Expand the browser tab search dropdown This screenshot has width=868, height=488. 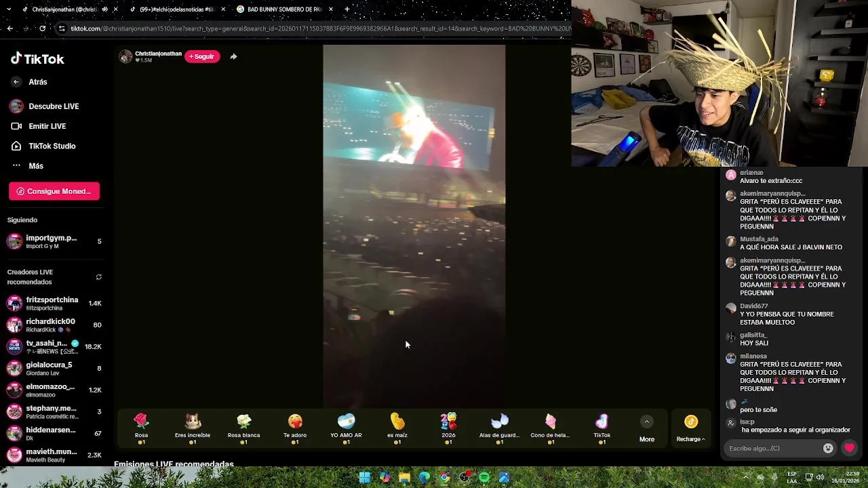point(9,9)
